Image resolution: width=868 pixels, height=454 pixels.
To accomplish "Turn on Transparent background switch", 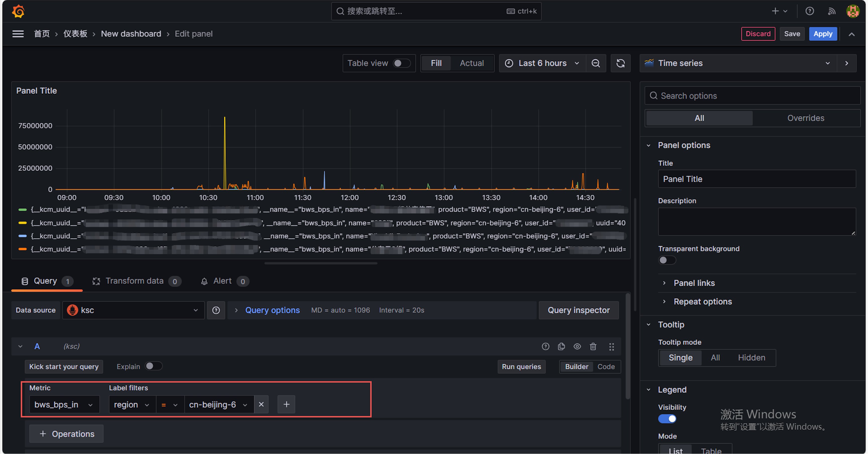I will click(x=667, y=260).
